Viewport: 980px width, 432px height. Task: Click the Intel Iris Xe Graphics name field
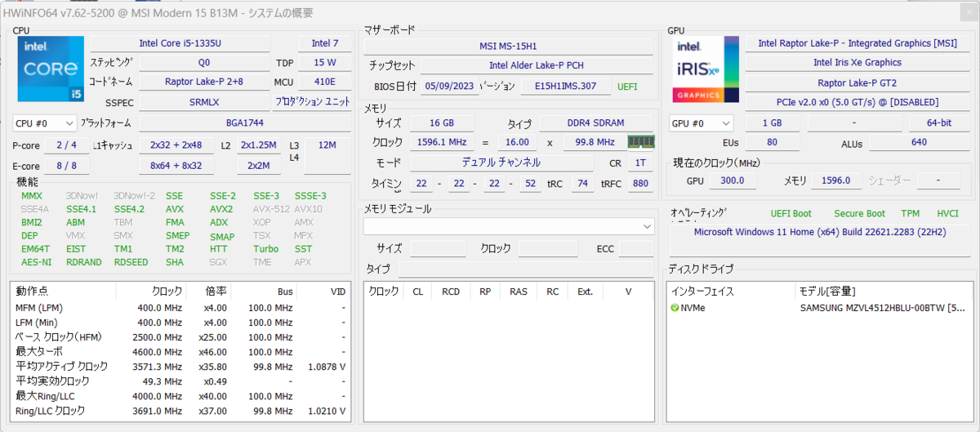point(857,62)
